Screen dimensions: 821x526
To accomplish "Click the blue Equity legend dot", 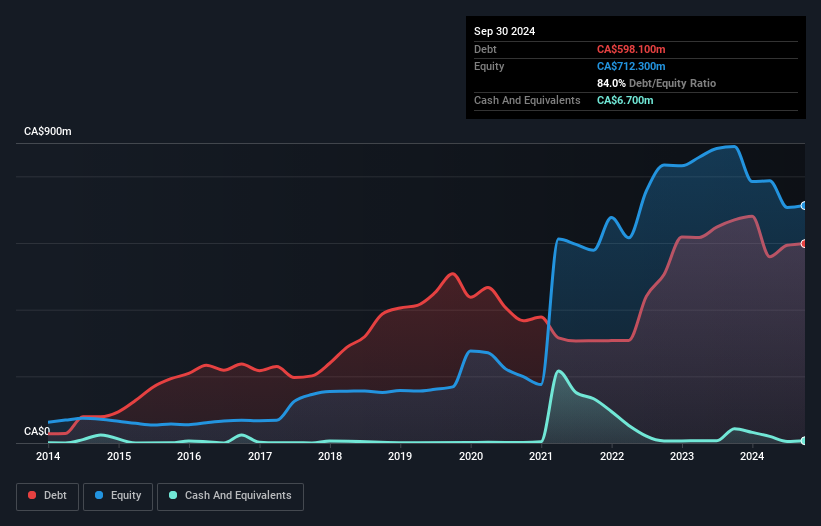I will [99, 495].
